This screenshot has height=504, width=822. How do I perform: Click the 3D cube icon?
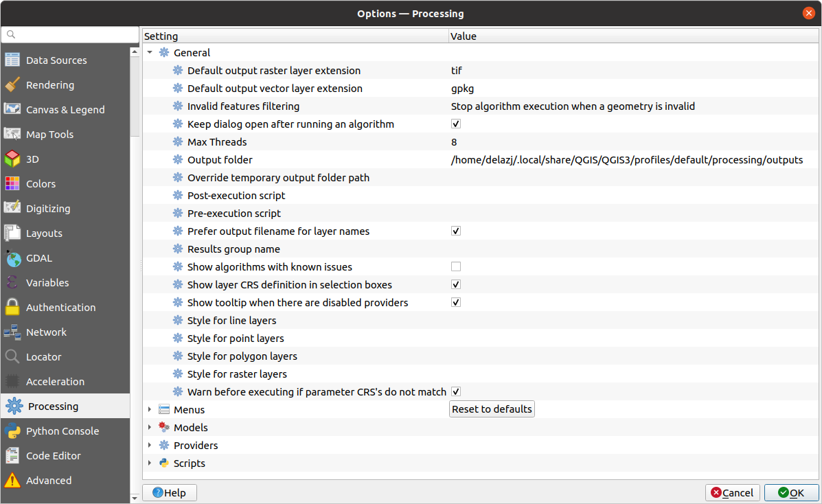coord(12,159)
